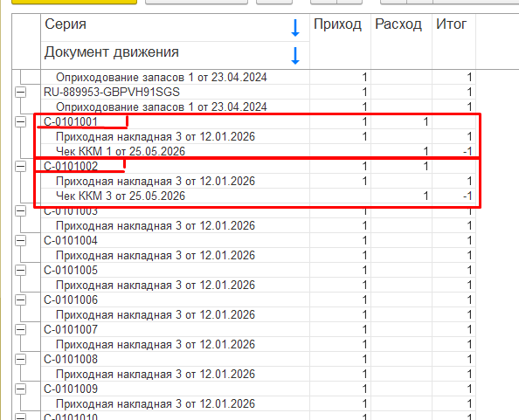519x420 pixels.
Task: Collapse the C-0101002 series group
Action: pyautogui.click(x=20, y=166)
